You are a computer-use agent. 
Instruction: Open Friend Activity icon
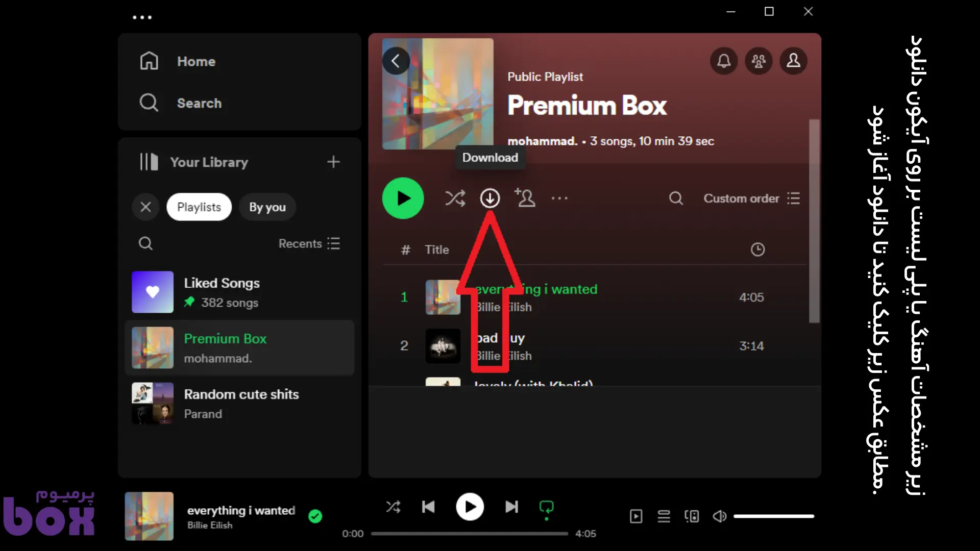point(758,61)
